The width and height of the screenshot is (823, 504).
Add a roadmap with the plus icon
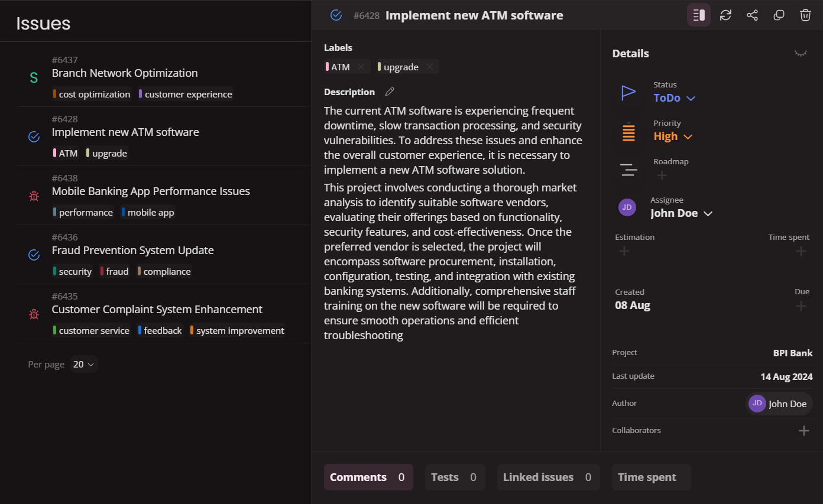point(662,175)
